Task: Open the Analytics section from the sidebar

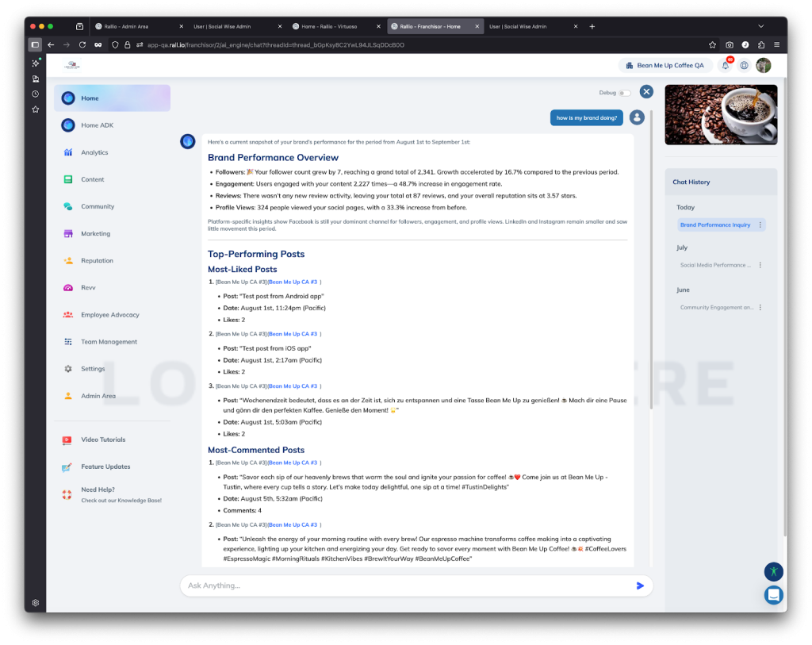Action: pyautogui.click(x=70, y=152)
